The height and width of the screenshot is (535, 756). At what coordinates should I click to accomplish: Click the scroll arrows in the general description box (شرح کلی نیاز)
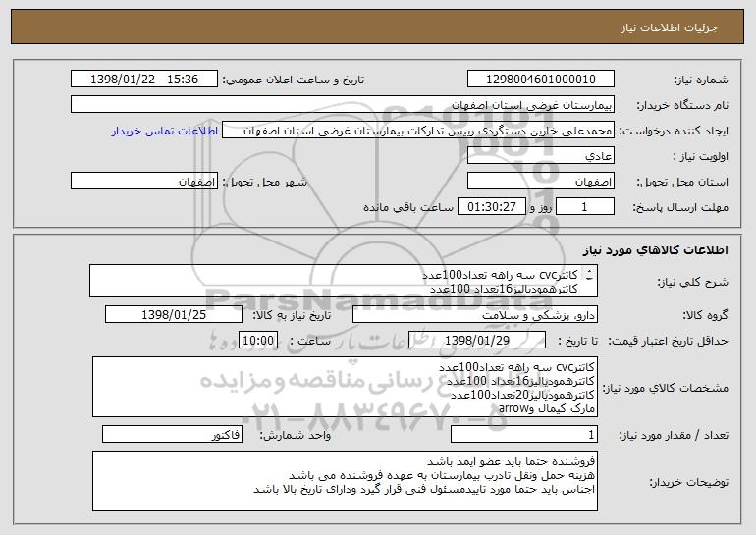point(589,275)
